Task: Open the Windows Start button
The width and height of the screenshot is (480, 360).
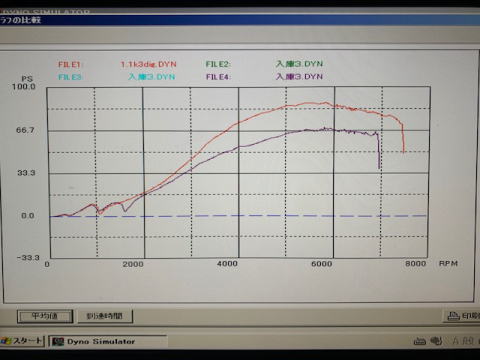Action: pyautogui.click(x=22, y=341)
